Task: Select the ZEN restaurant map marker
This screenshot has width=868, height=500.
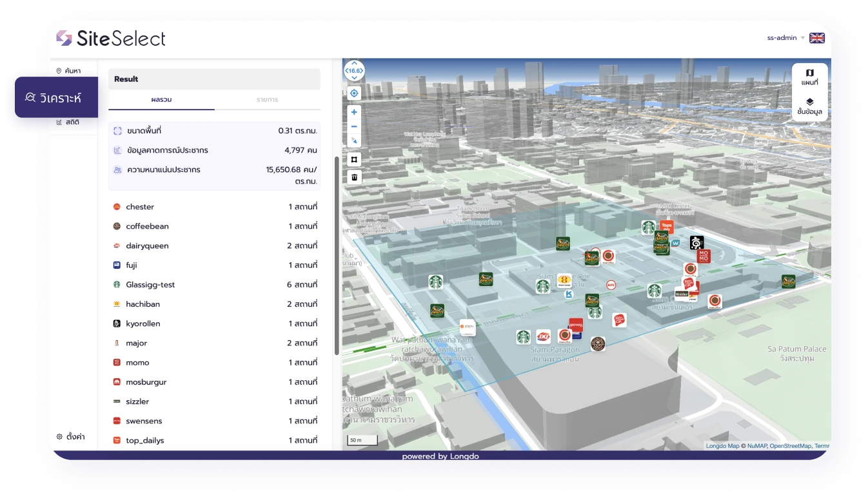Action: 467,327
